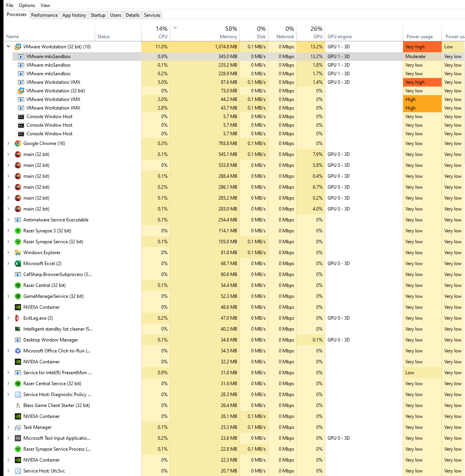The width and height of the screenshot is (465, 476).
Task: Switch to the Performance tab
Action: point(44,15)
